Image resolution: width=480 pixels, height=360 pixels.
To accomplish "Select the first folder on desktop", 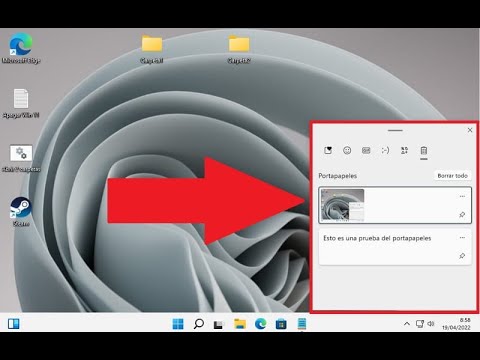I will [152, 49].
